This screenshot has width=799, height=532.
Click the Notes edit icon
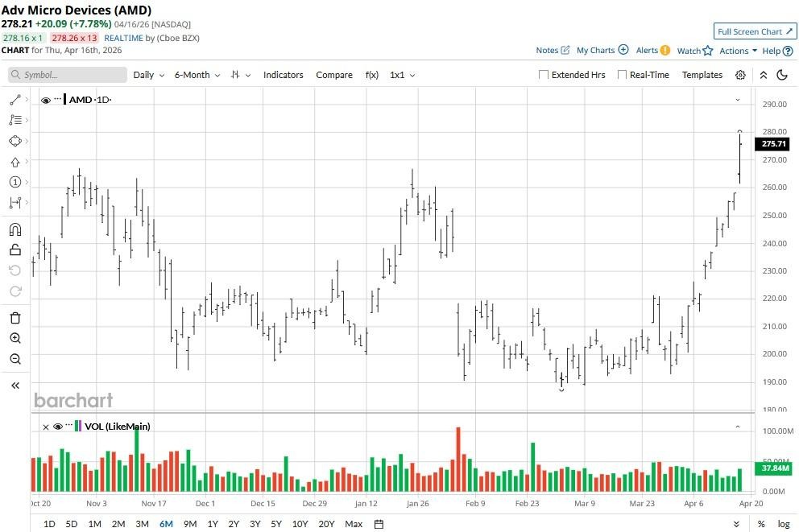click(565, 50)
